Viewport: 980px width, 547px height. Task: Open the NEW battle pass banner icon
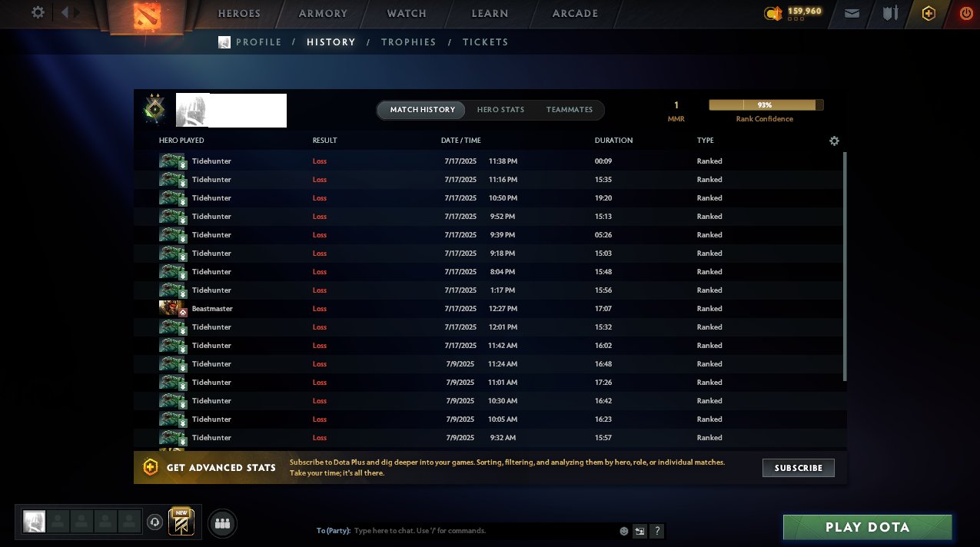tap(181, 522)
